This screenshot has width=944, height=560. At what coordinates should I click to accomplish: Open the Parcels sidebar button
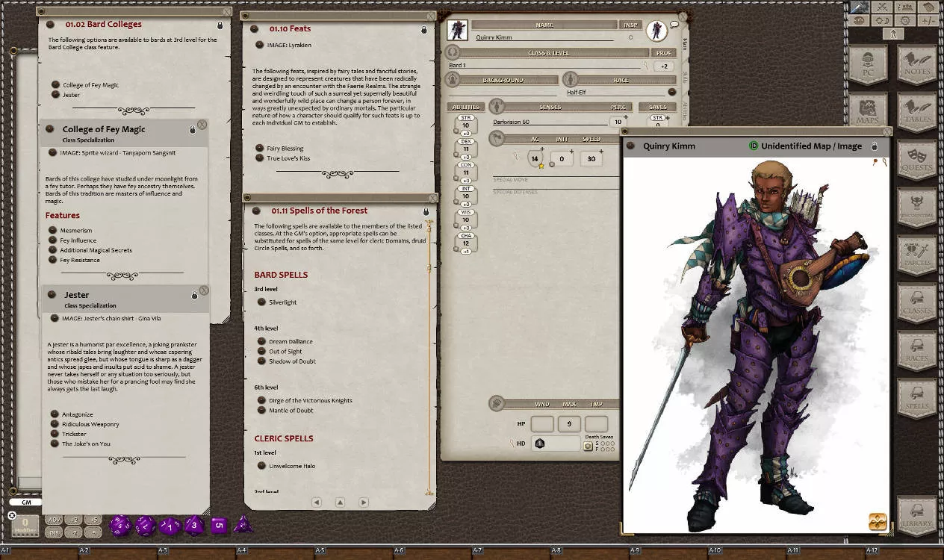[916, 257]
